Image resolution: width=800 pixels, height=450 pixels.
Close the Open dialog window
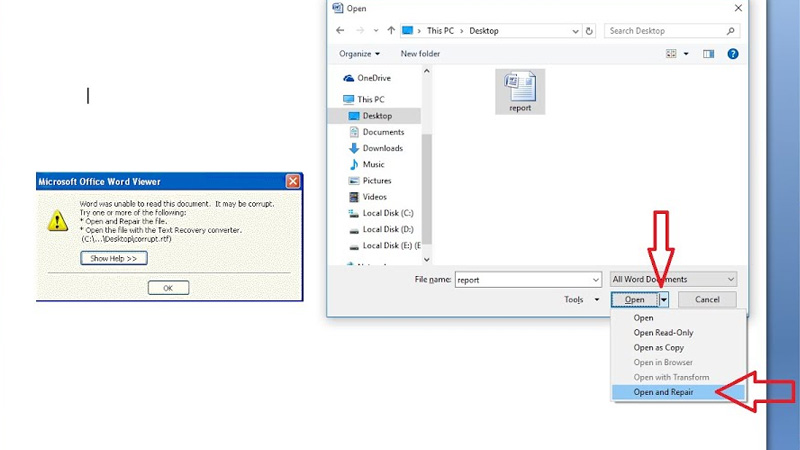(x=738, y=8)
